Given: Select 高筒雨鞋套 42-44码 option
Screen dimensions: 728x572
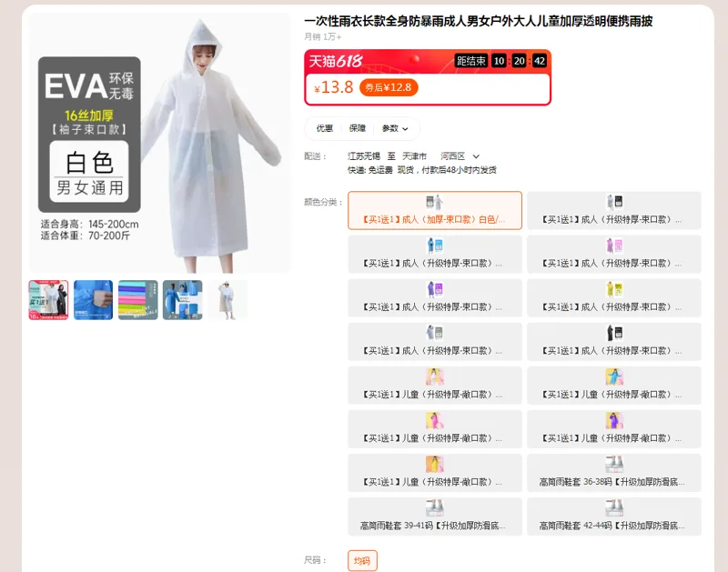Looking at the screenshot, I should [x=613, y=517].
